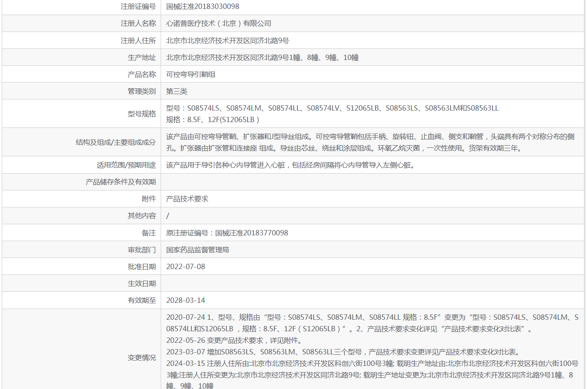This screenshot has width=588, height=389.
Task: Select the 第三类 category value
Action: pos(177,91)
